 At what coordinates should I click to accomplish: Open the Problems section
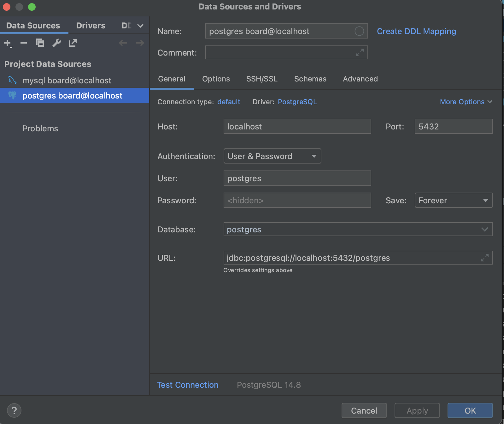coord(40,128)
